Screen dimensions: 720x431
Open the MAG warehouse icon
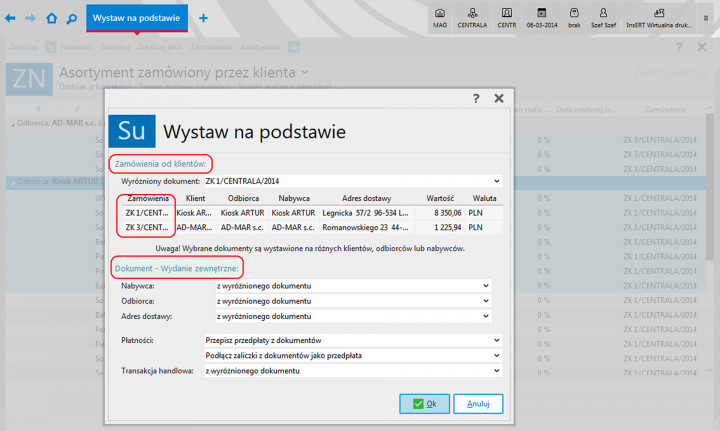coord(439,18)
